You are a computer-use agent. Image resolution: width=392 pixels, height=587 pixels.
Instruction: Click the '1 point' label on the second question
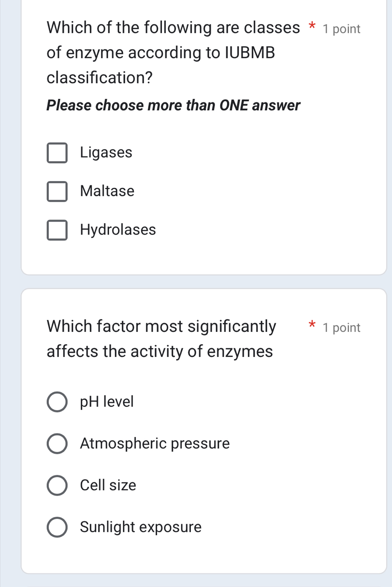(341, 327)
